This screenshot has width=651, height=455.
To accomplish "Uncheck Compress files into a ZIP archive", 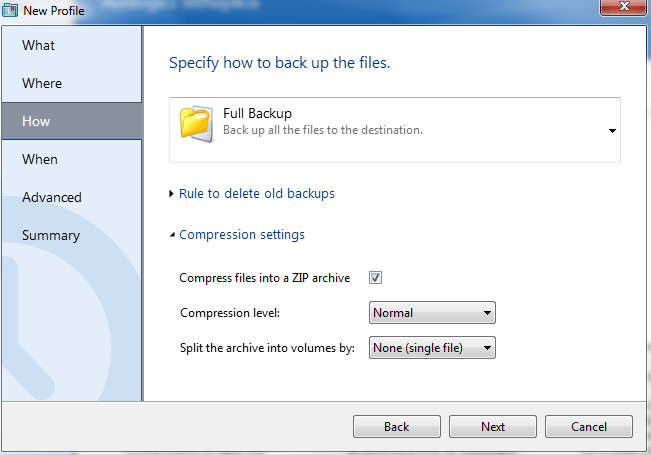I will (x=375, y=277).
